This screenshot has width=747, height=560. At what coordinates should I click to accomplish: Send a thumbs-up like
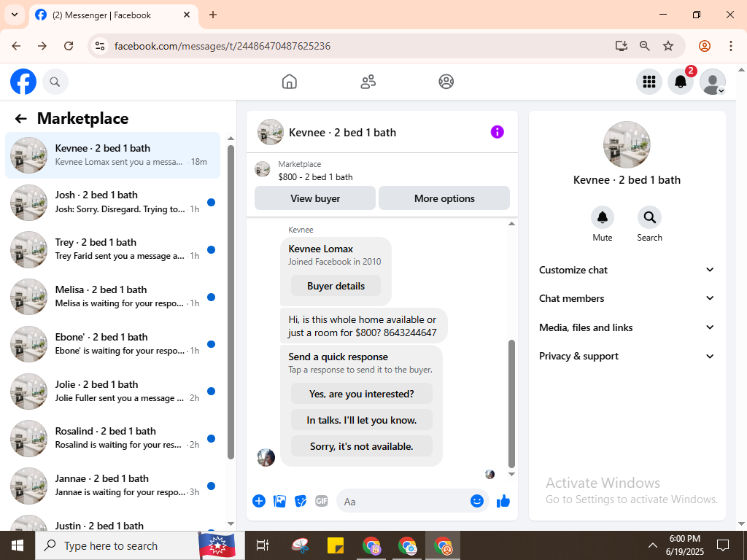(503, 501)
